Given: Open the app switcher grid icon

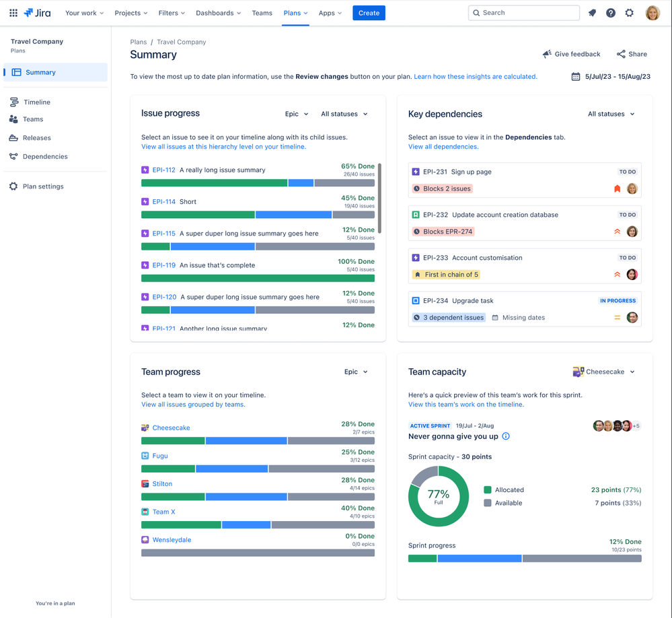Looking at the screenshot, I should [13, 13].
